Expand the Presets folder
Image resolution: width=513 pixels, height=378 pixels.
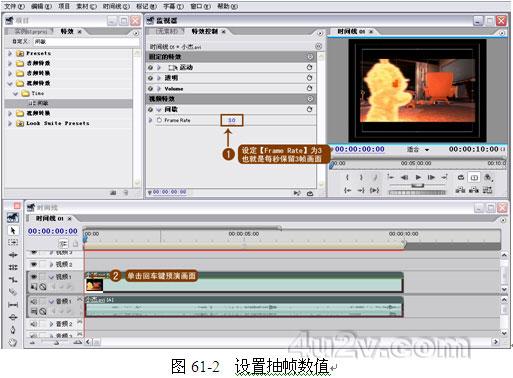(x=10, y=53)
